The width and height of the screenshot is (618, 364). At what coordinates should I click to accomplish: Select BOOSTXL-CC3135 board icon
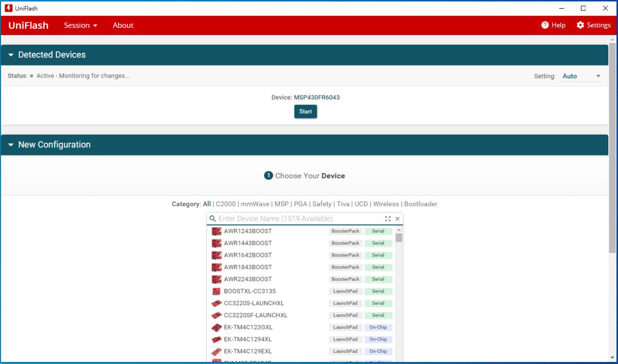tap(216, 291)
